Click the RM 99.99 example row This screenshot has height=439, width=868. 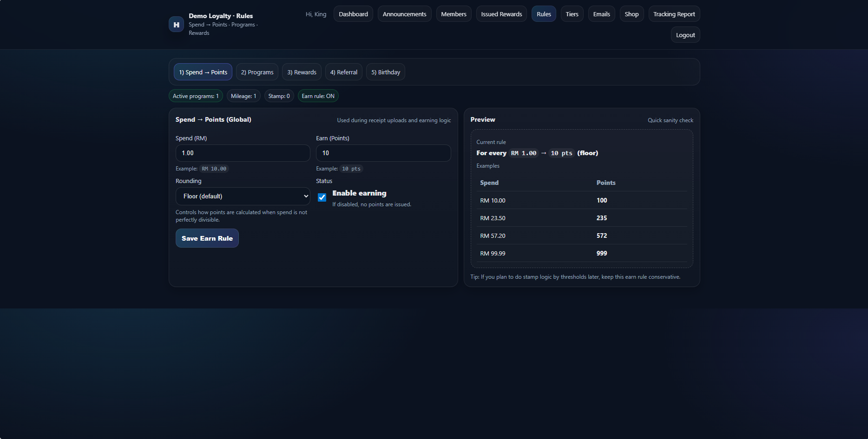pyautogui.click(x=582, y=253)
